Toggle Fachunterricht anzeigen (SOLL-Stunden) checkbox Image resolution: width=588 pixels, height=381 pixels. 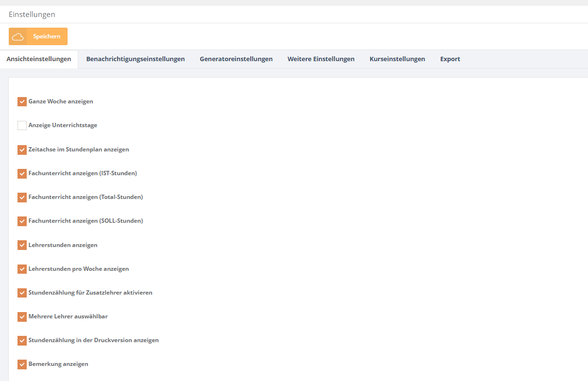point(22,221)
